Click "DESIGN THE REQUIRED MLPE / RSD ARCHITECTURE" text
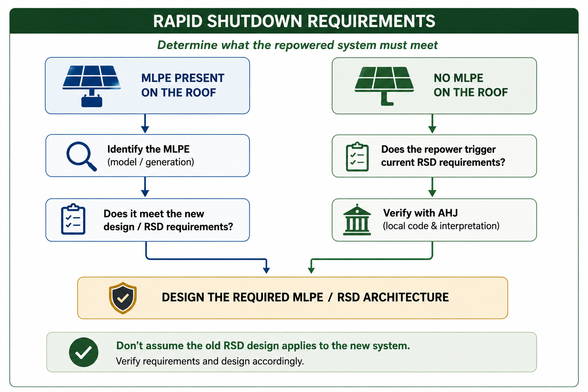This screenshot has height=392, width=588. pos(305,297)
